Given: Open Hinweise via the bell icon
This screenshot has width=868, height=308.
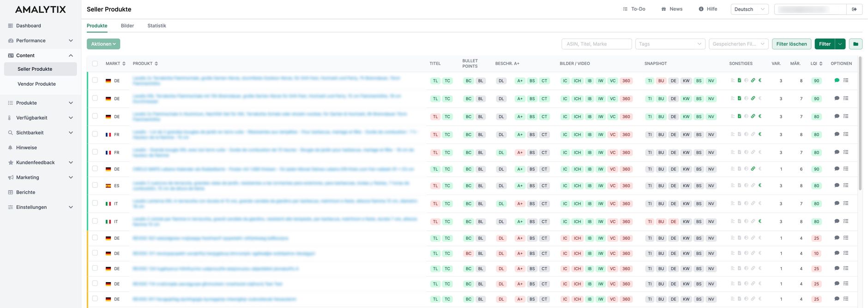Looking at the screenshot, I should pyautogui.click(x=11, y=148).
